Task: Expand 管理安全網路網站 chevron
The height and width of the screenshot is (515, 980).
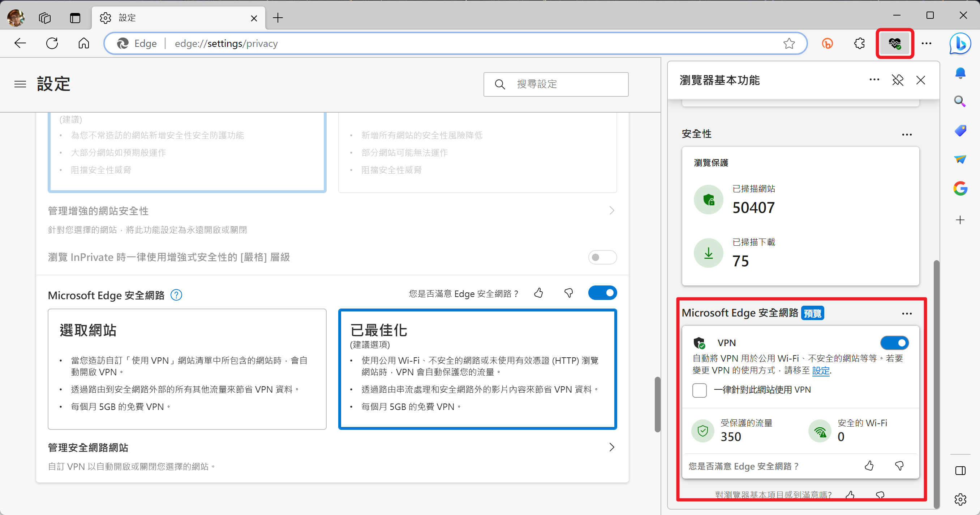Action: 612,448
